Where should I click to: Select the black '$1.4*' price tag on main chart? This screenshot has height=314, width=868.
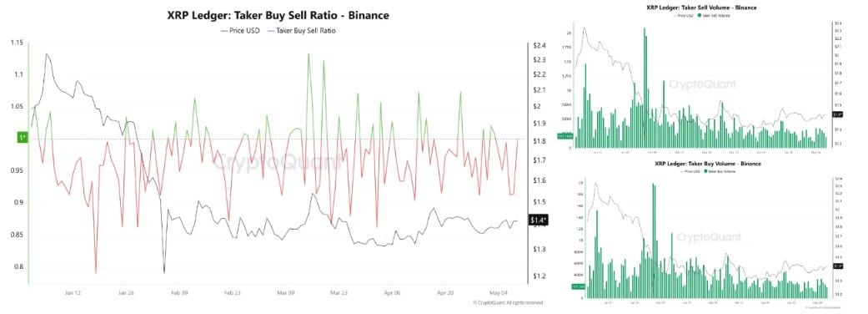click(539, 221)
